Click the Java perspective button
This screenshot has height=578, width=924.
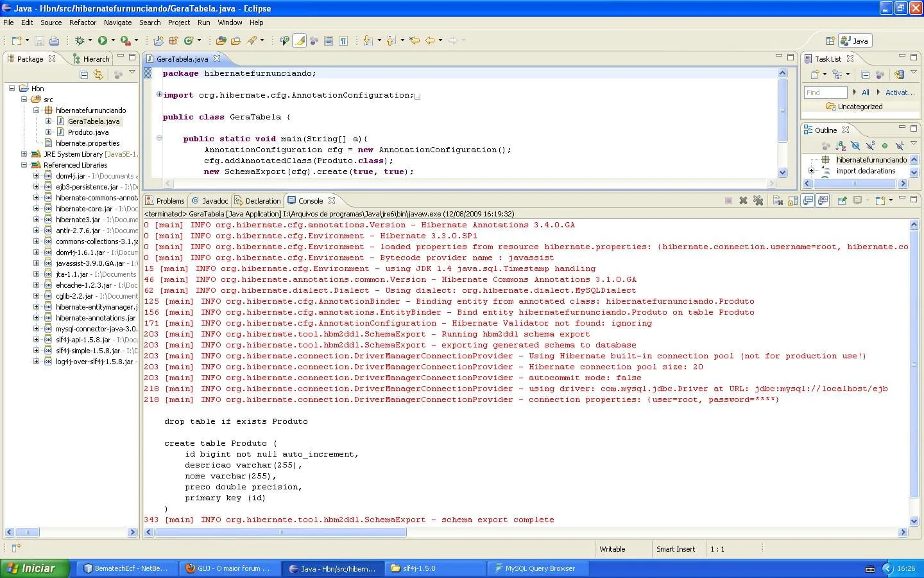coord(855,40)
